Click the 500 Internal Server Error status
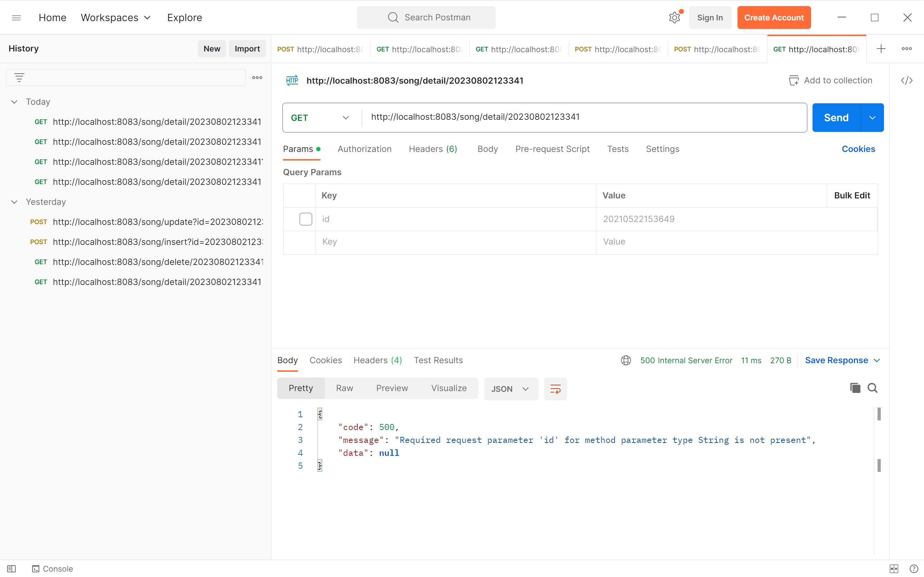 pos(686,360)
